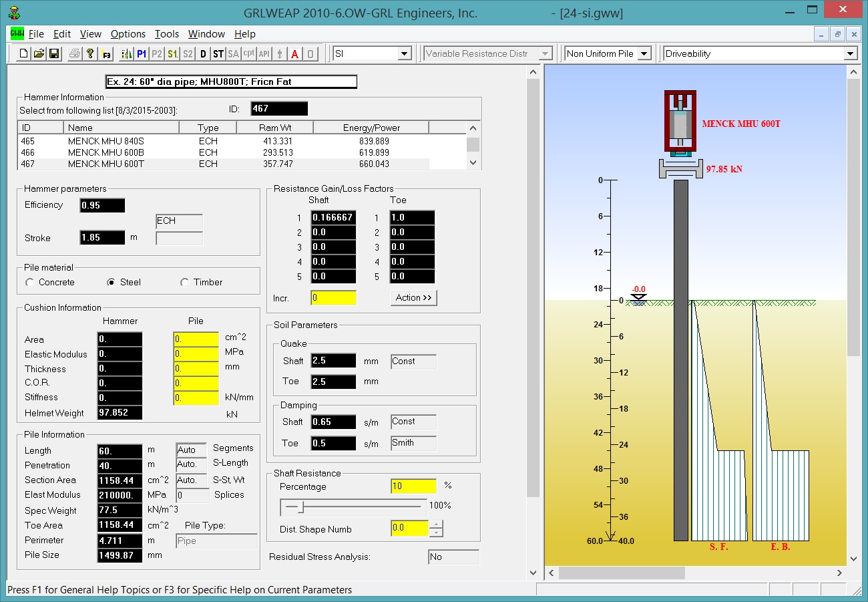Image resolution: width=868 pixels, height=602 pixels.
Task: Click the pile Penetration field
Action: pos(120,466)
